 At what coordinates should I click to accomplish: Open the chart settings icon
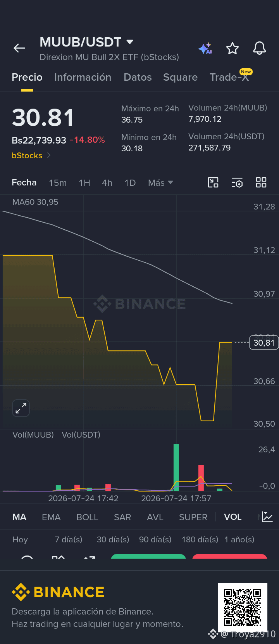[x=237, y=182]
